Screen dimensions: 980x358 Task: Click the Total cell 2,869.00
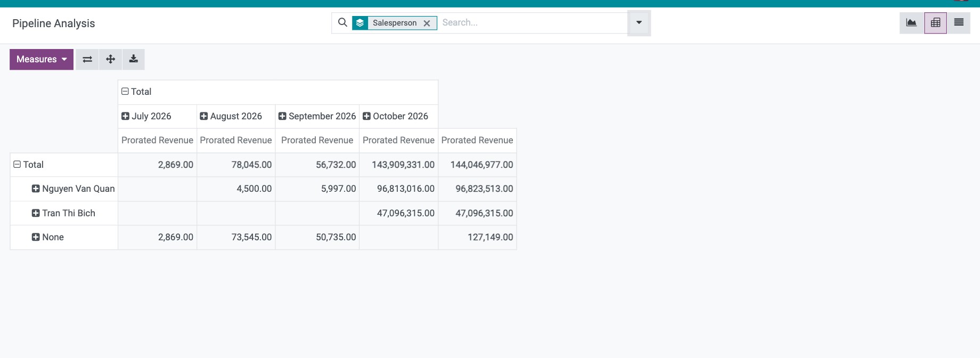click(x=157, y=165)
